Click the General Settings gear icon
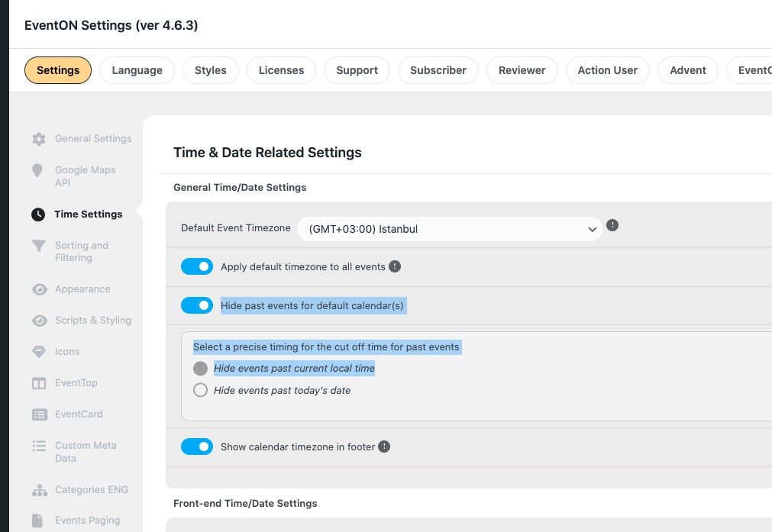772x532 pixels. tap(39, 139)
